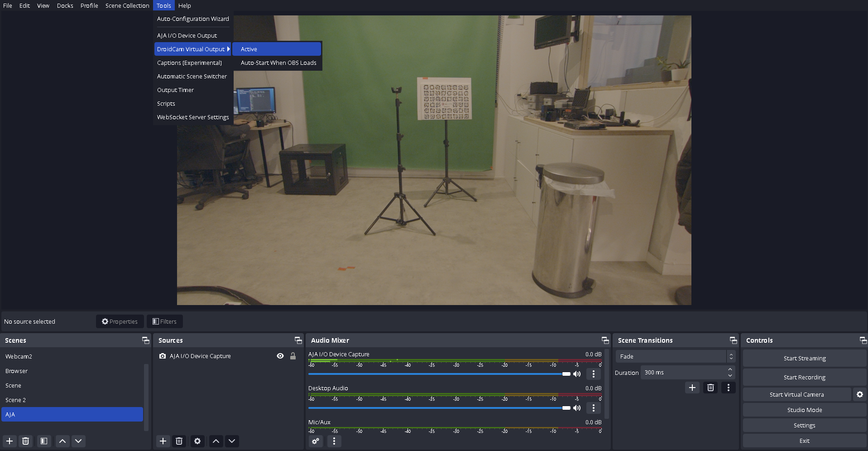Open Automatic Scene Switcher from Tools menu

[192, 77]
